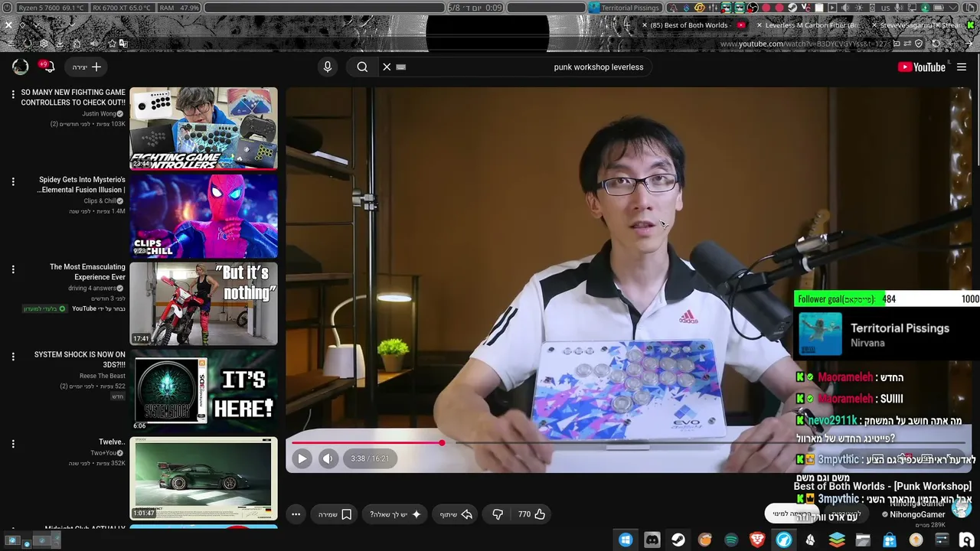Open the Twelve.. video title
980x551 pixels.
pos(112,442)
